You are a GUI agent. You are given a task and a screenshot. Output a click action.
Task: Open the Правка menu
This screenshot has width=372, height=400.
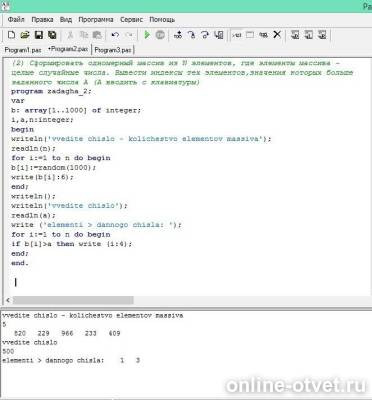(x=42, y=19)
